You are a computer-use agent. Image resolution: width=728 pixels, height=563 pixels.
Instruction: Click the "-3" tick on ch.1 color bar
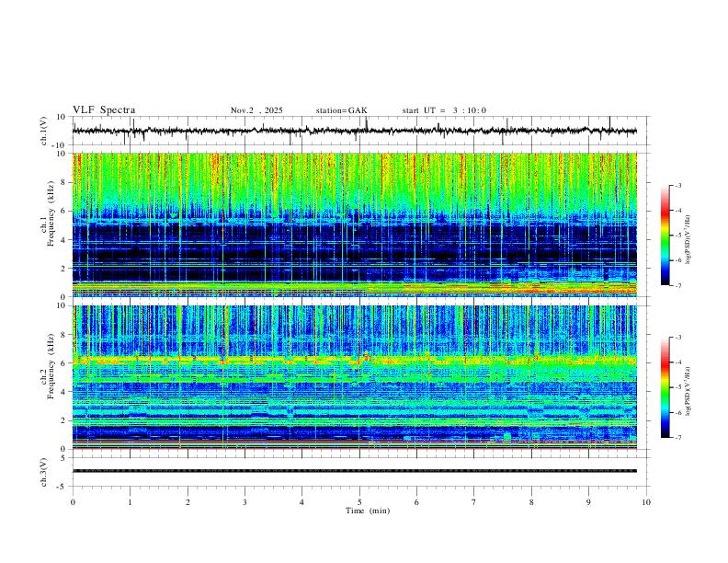[677, 185]
